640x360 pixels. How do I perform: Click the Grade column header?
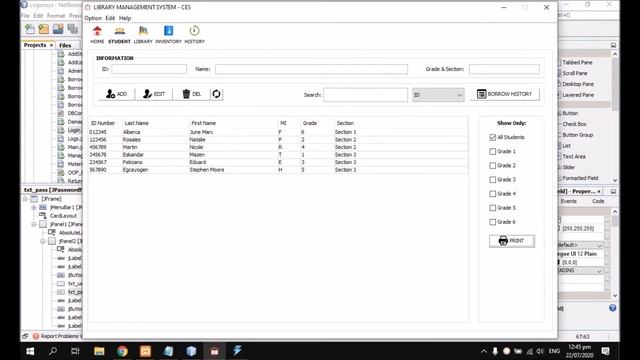coord(317,123)
